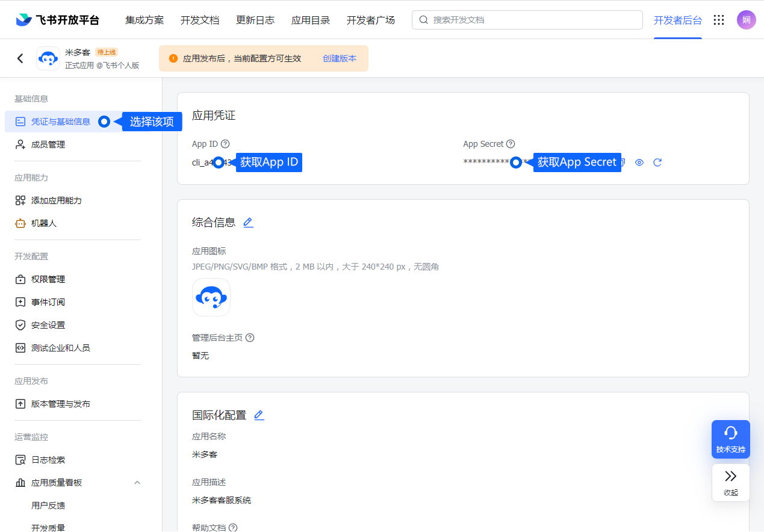Click the 米多客 app icon thumbnail
This screenshot has width=764, height=532.
point(211,297)
